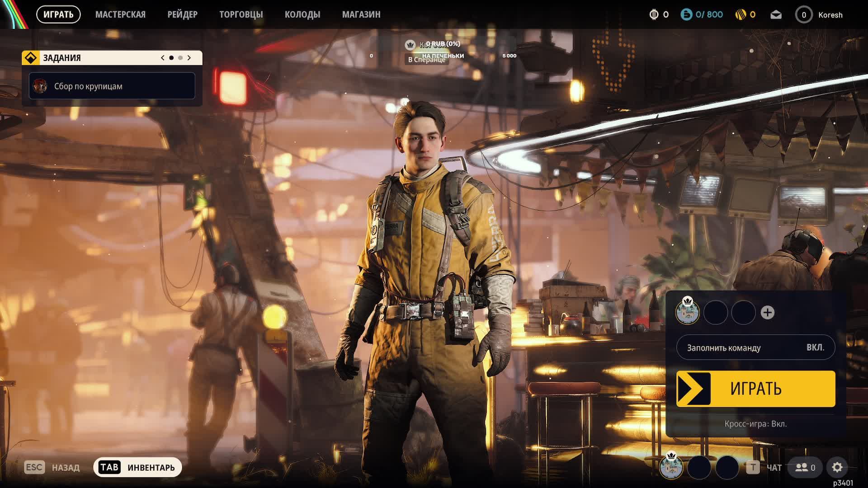This screenshot has width=868, height=488.
Task: Switch to the Торговцы tab
Action: [x=241, y=14]
